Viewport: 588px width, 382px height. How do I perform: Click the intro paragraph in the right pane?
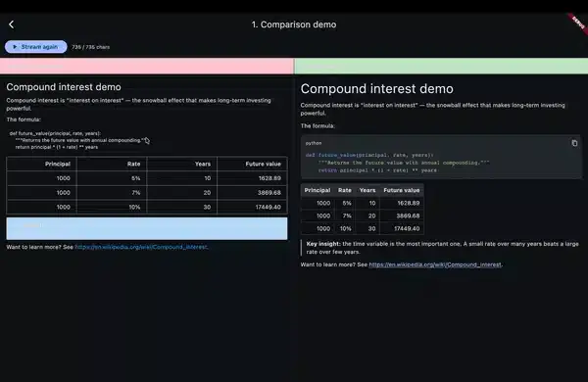tap(433, 109)
